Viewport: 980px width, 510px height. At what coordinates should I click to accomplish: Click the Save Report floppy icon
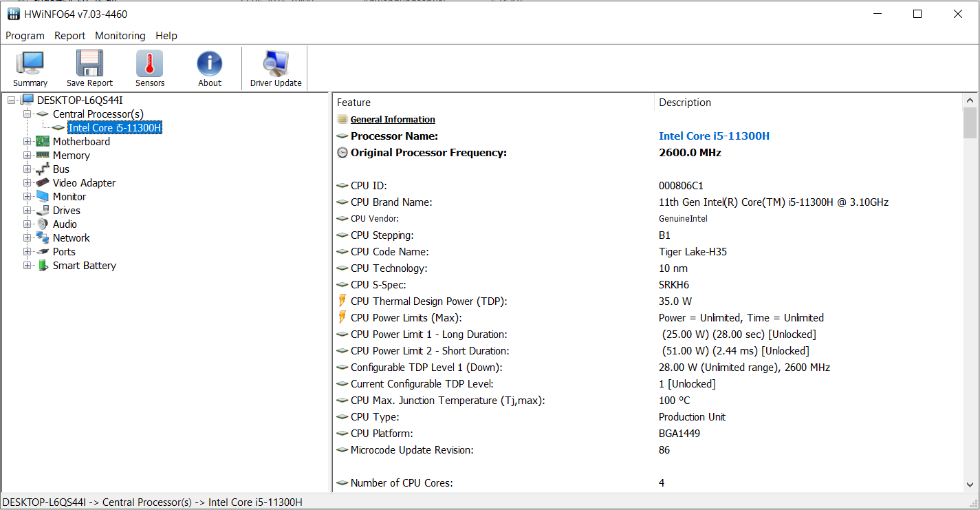(89, 64)
